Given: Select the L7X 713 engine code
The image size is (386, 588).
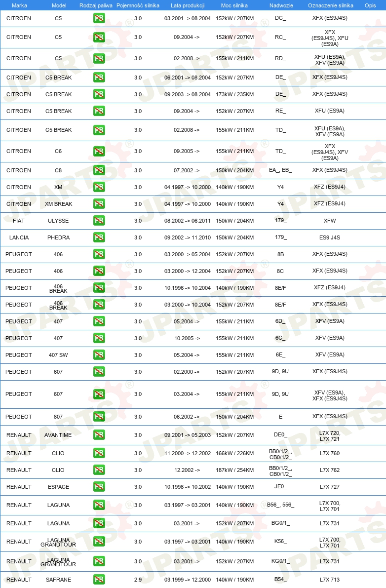Looking at the screenshot, I should [330, 580].
